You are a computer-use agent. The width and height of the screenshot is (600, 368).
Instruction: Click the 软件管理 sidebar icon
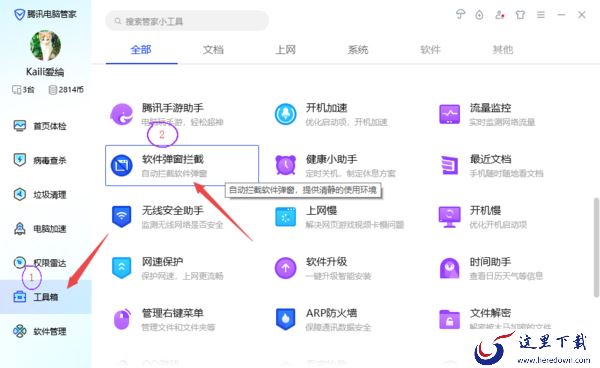point(20,331)
